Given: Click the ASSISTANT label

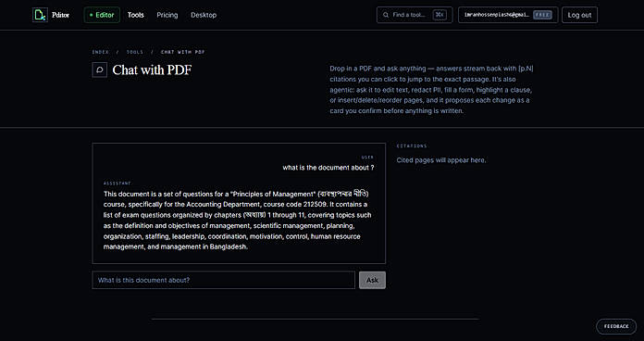Looking at the screenshot, I should (118, 183).
